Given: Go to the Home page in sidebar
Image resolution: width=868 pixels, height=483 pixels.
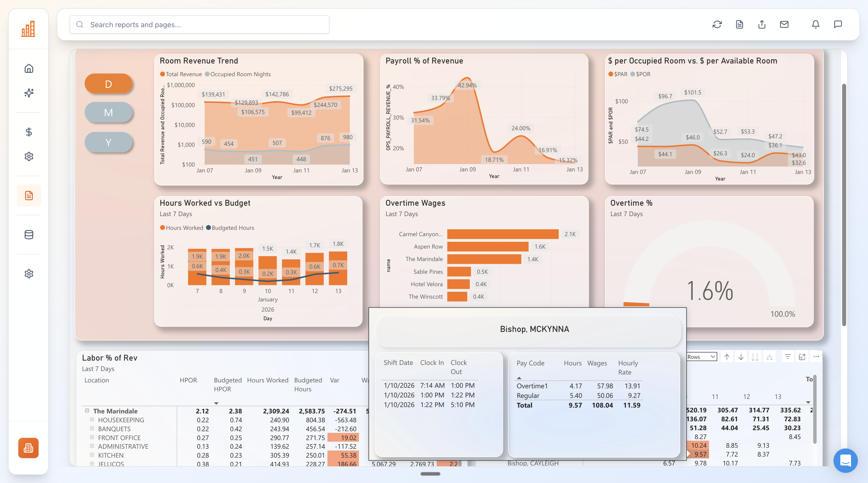Looking at the screenshot, I should pos(29,68).
